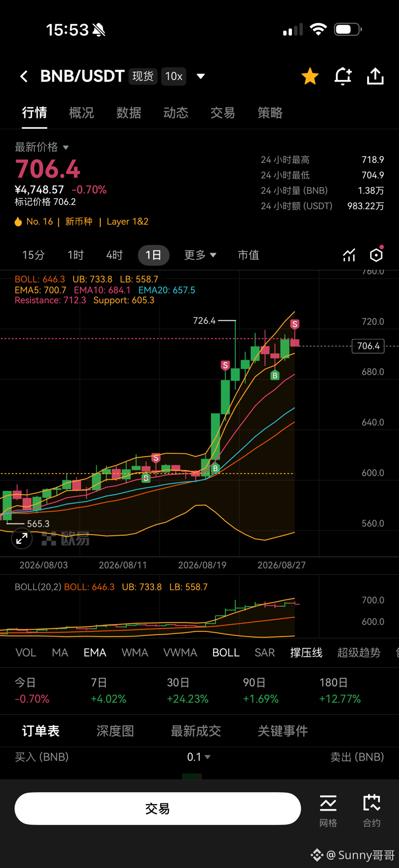The height and width of the screenshot is (868, 399).
Task: Open the 交易 tab at top
Action: pyautogui.click(x=223, y=113)
